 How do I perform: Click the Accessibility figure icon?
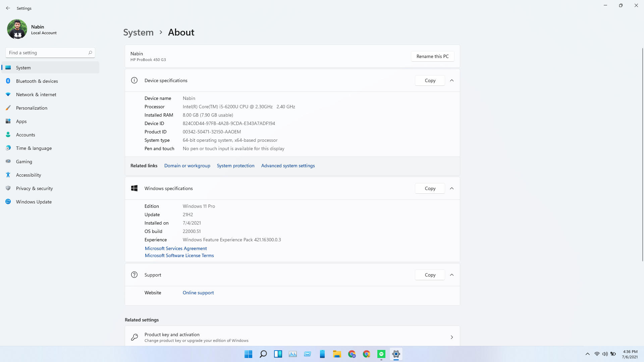8,175
